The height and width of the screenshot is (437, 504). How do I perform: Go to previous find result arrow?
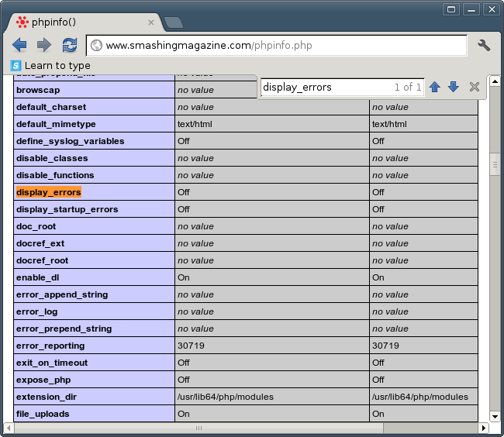(x=435, y=87)
